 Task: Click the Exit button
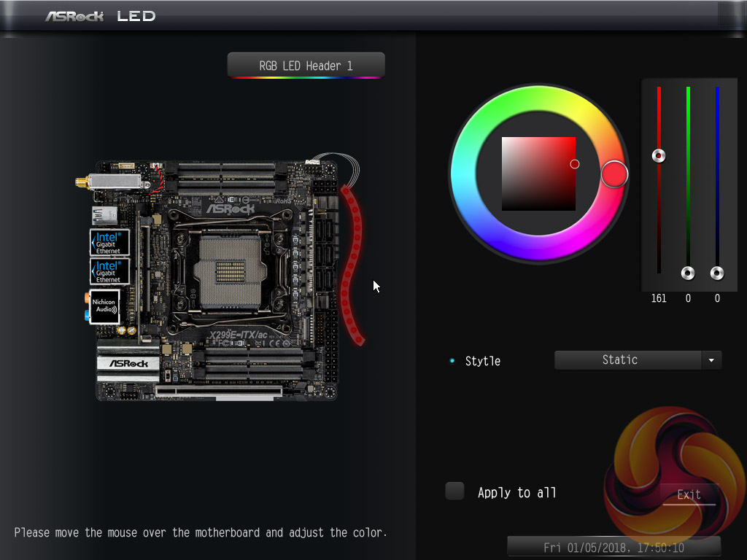click(x=689, y=495)
